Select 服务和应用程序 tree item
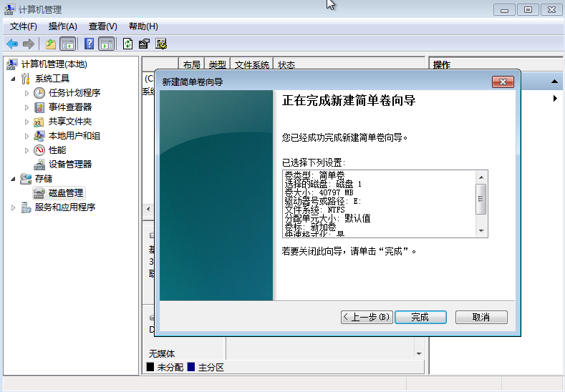The image size is (565, 392). click(65, 207)
